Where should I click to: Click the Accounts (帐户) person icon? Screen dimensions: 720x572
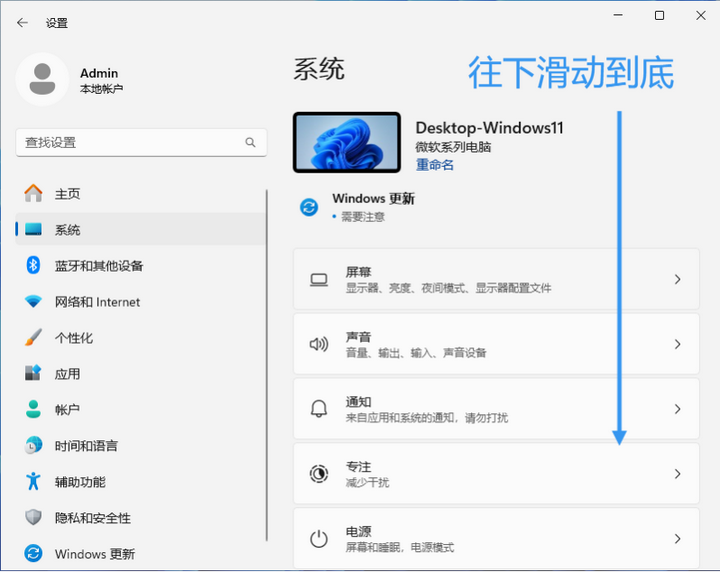[33, 409]
